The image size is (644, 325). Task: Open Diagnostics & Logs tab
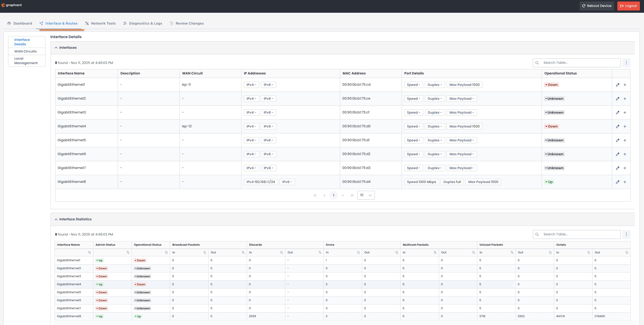142,23
